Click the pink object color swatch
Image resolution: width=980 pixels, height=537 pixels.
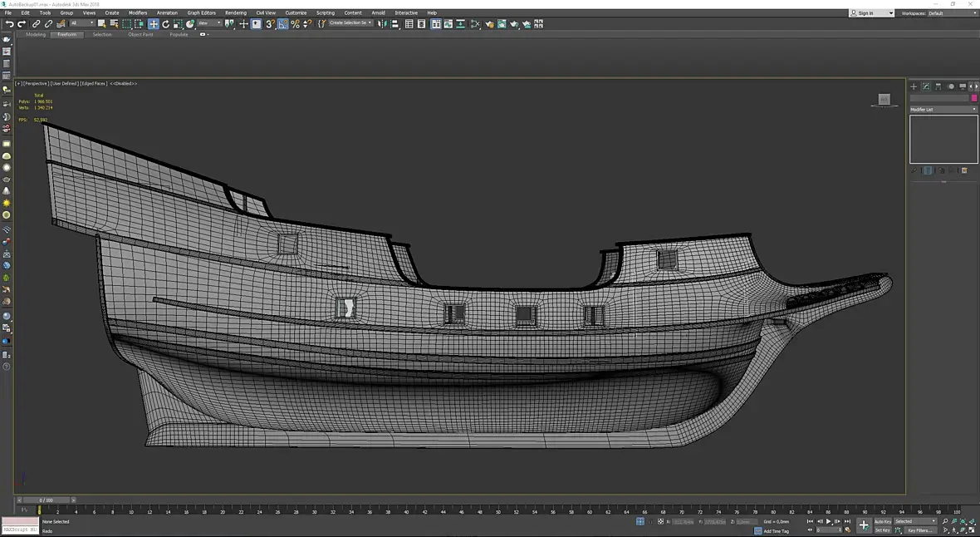[x=974, y=98]
